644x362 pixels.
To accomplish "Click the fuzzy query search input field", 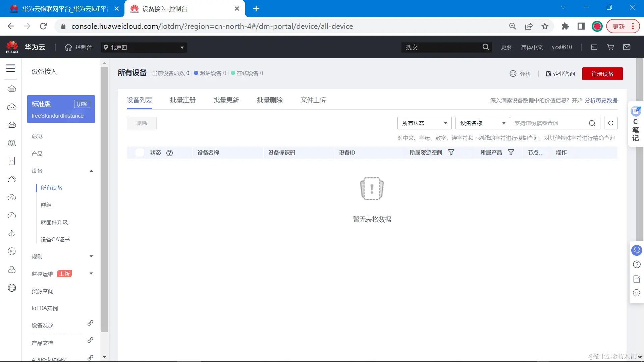I will 550,123.
